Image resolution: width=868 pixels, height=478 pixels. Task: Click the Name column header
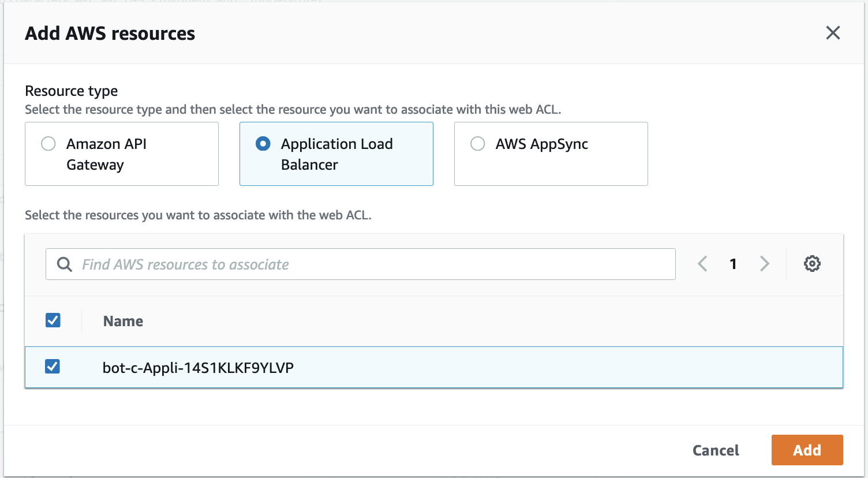[x=123, y=321]
